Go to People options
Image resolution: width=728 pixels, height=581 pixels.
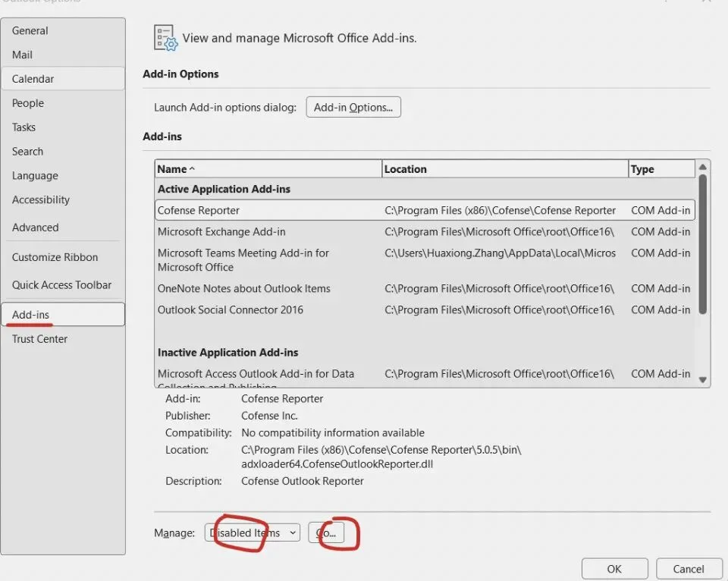click(x=63, y=103)
